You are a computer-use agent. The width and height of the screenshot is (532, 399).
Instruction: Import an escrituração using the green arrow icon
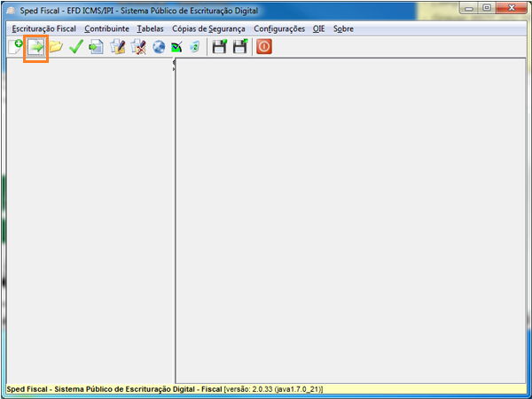click(36, 47)
